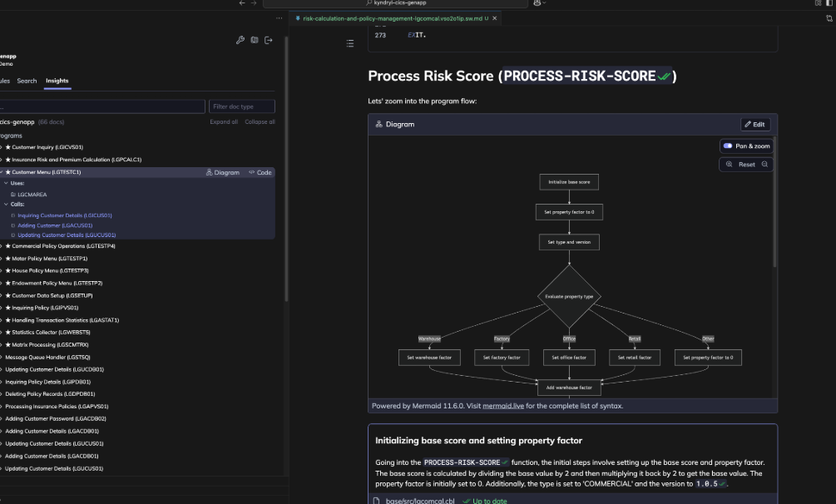Screen dimensions: 836x504
Task: Select Inquiring Policy Details (LGIPDB01)
Action: coord(48,382)
